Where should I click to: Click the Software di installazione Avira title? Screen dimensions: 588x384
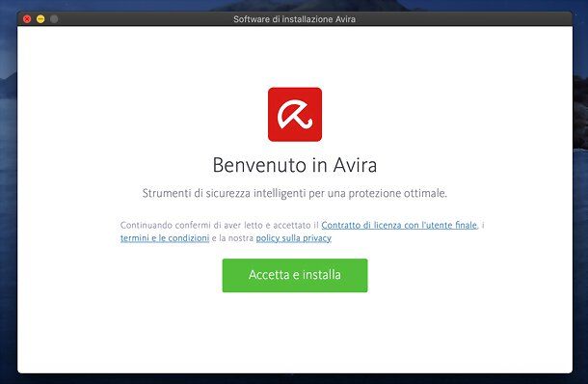click(294, 19)
